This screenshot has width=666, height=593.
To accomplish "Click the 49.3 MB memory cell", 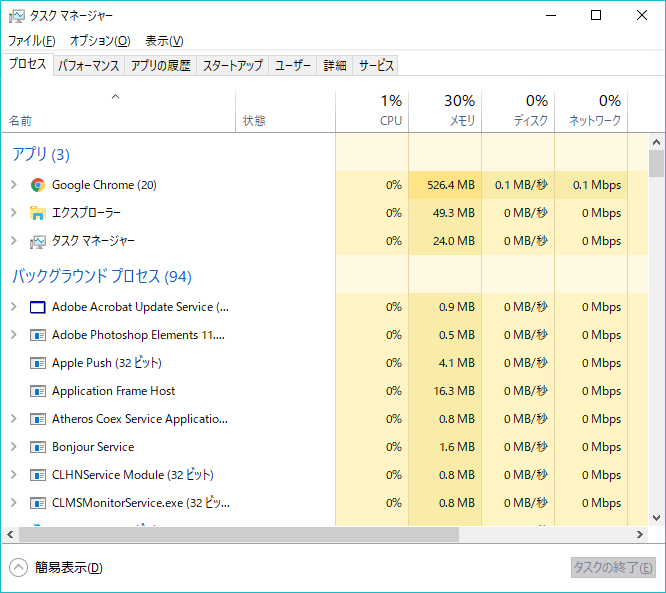I will (445, 213).
